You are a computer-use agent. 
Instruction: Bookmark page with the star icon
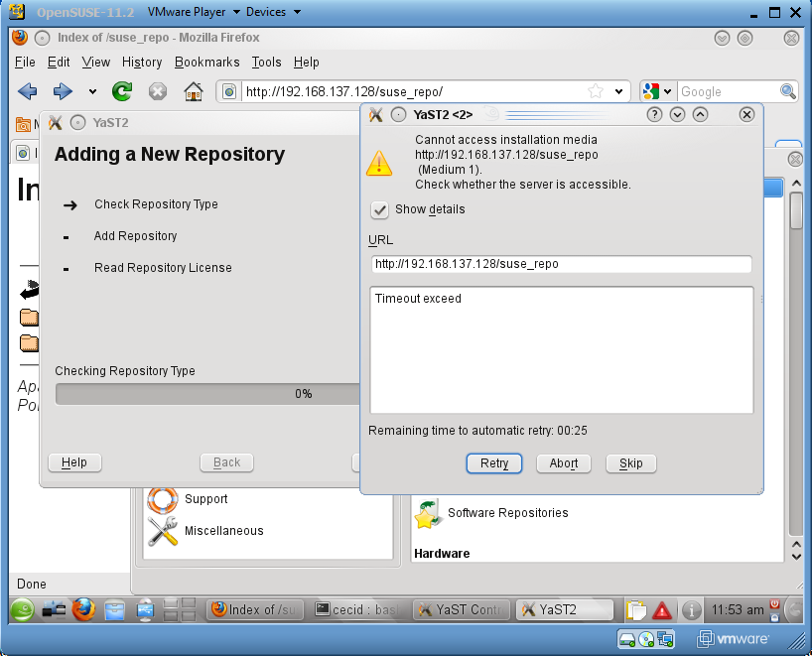coord(596,91)
